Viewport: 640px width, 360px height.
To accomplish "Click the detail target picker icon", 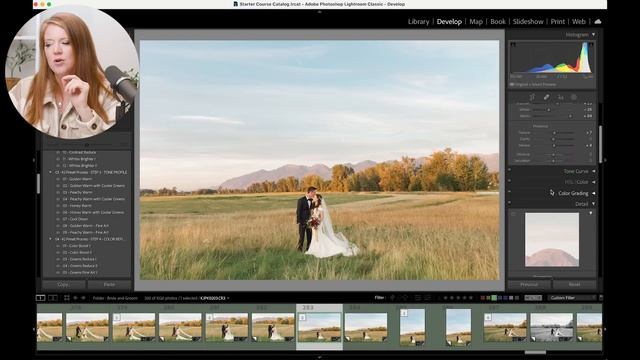I will click(514, 214).
